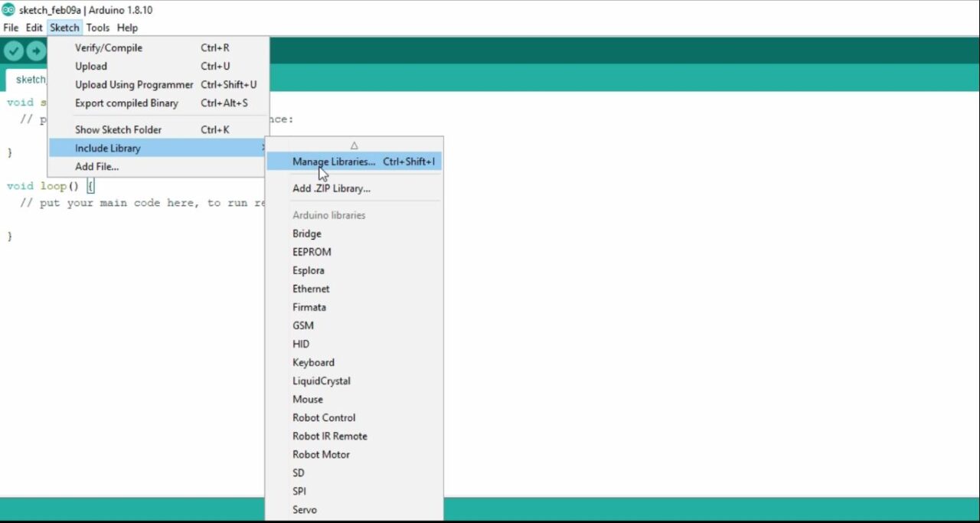
Task: Include the SPI library
Action: [x=354, y=491]
